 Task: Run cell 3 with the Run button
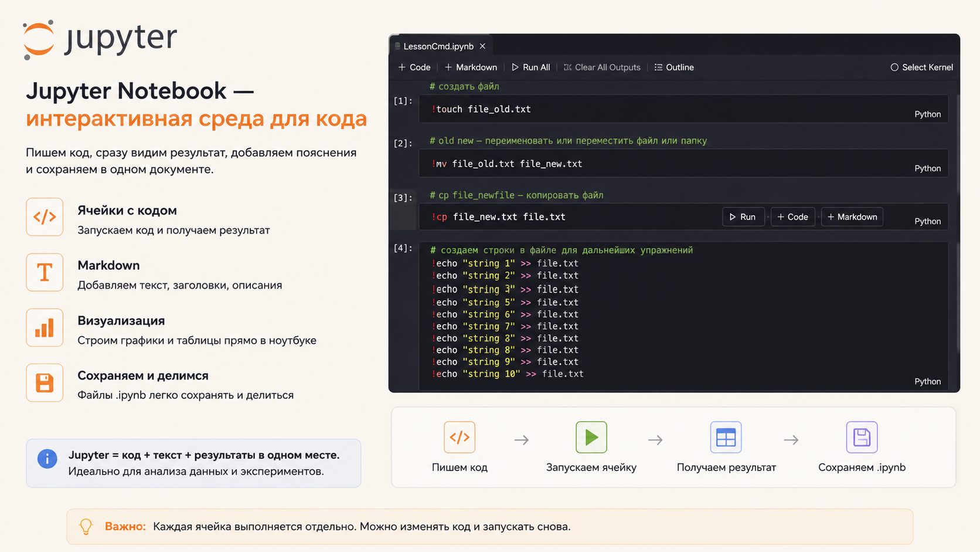click(743, 217)
